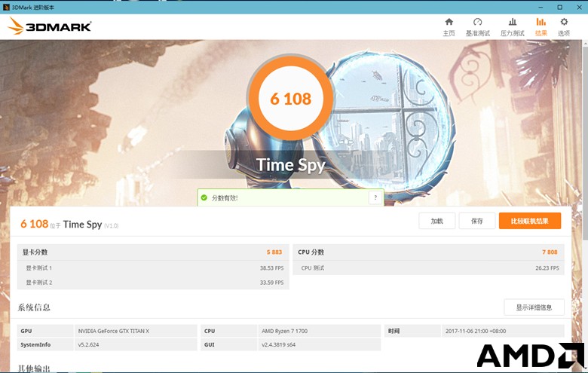Click the green score-valid checkmark icon
The width and height of the screenshot is (588, 373).
pos(204,197)
